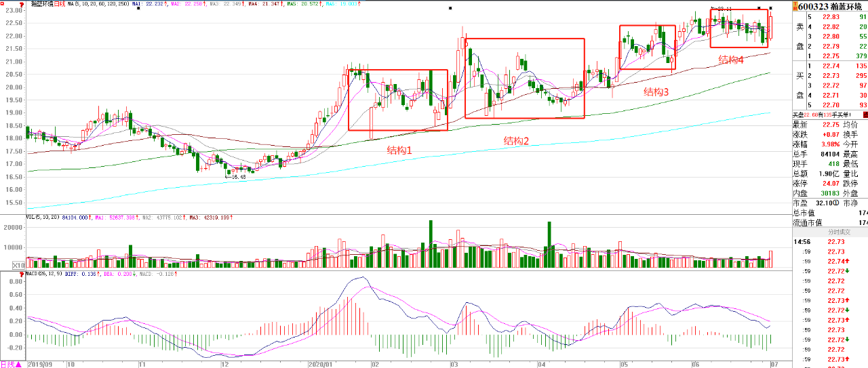Click the 总手 value 84104

830,154
